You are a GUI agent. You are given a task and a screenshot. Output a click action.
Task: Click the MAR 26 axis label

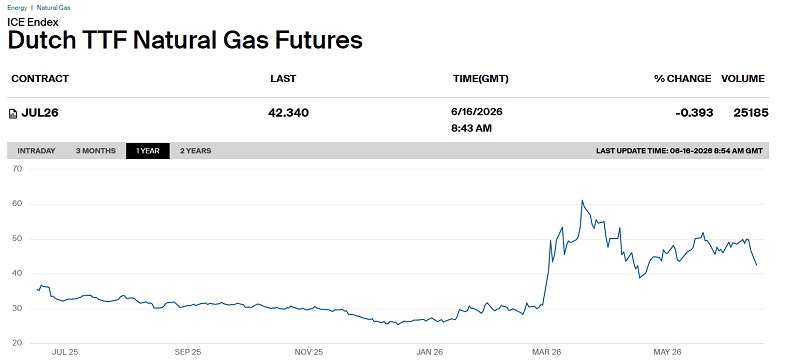tap(546, 352)
